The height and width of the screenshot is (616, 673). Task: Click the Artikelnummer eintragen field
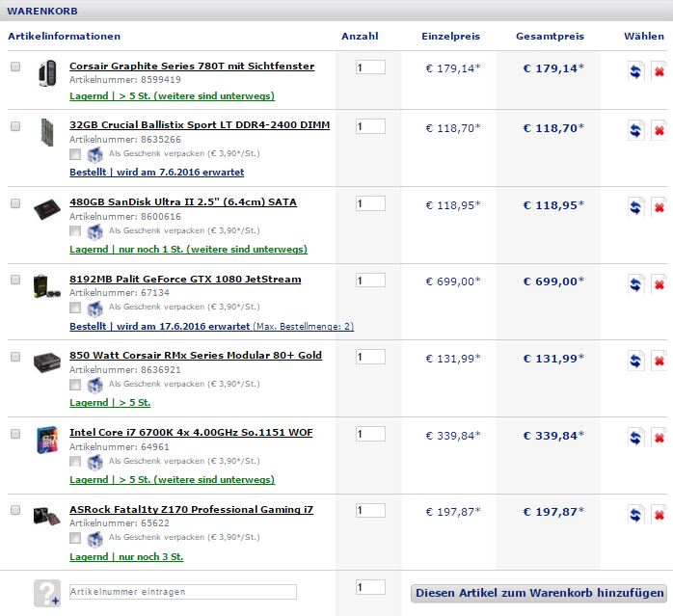click(x=182, y=592)
